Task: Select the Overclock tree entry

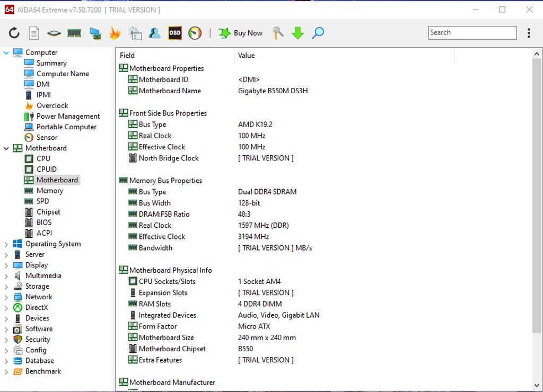Action: pyautogui.click(x=52, y=105)
